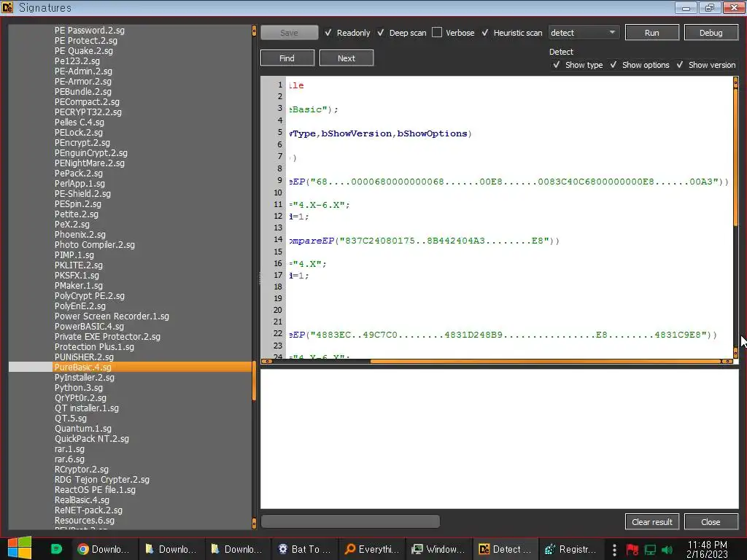The height and width of the screenshot is (560, 747).
Task: Click the Next button
Action: coord(347,58)
